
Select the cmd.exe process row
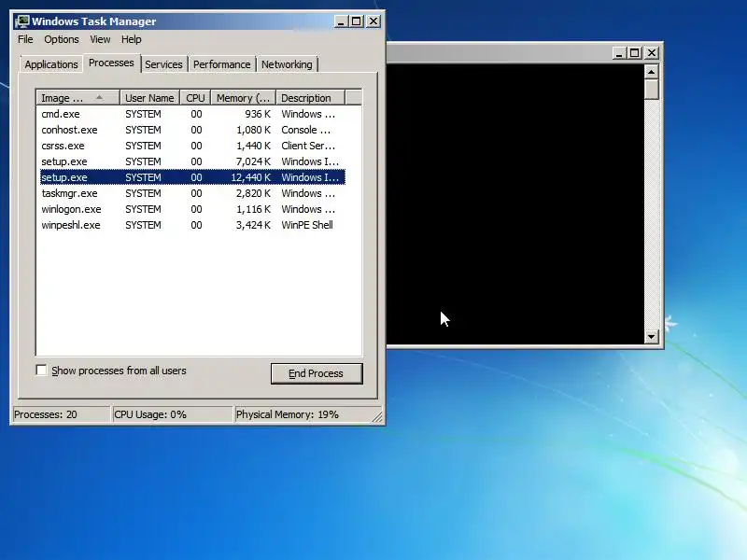coord(192,114)
